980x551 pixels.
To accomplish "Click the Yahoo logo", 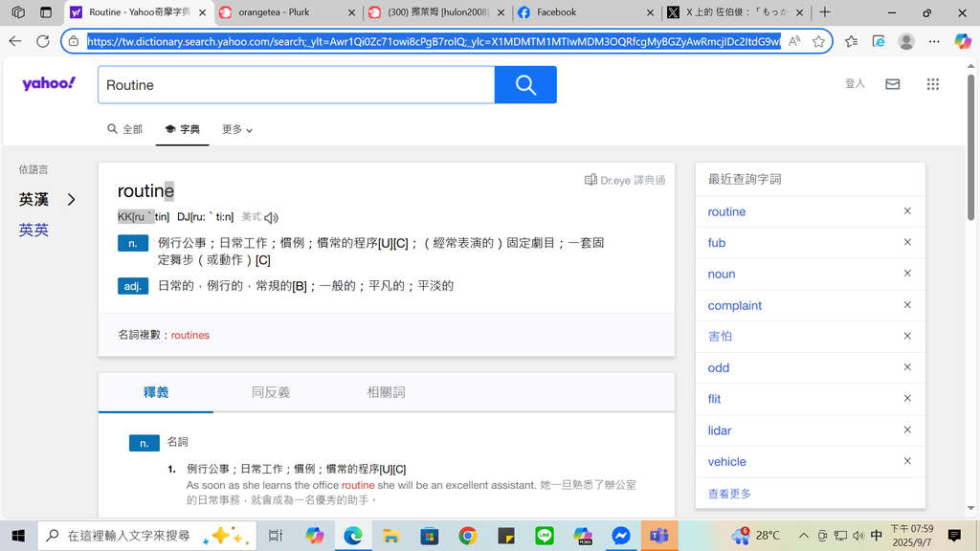I will (49, 84).
